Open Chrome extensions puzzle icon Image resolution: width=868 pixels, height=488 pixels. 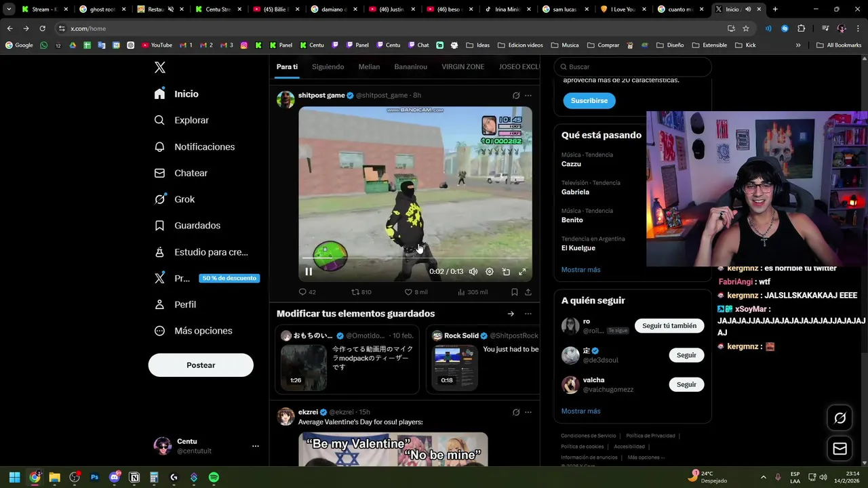(x=802, y=28)
